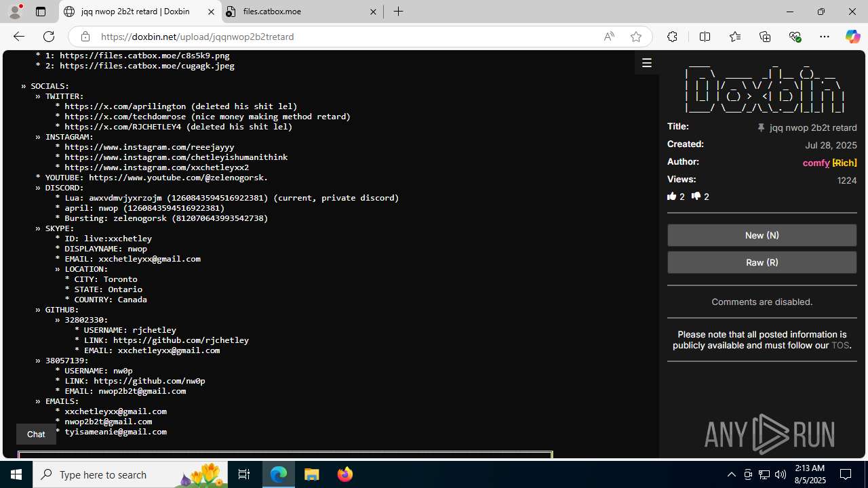Click the pin icon beside title
The width and height of the screenshot is (868, 488).
(x=761, y=127)
